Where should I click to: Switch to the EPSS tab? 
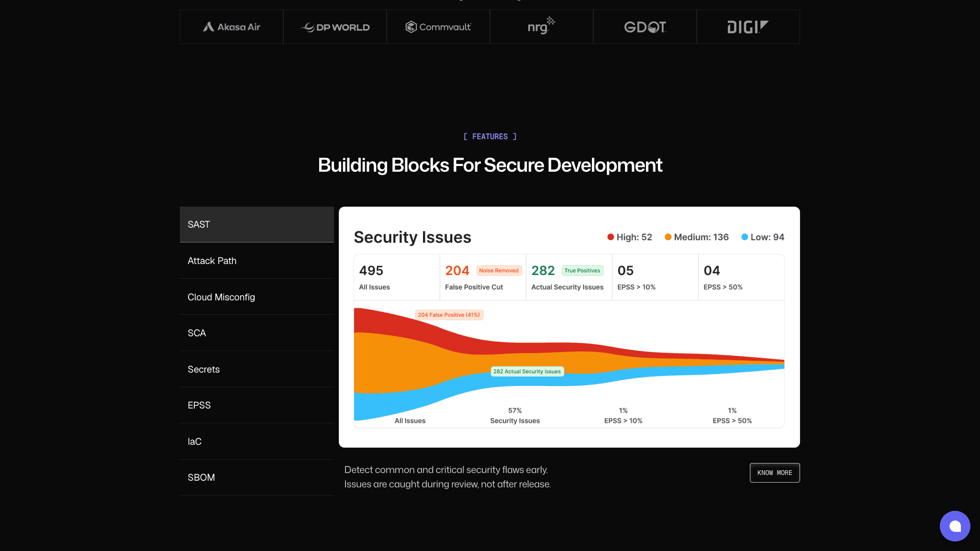coord(257,405)
